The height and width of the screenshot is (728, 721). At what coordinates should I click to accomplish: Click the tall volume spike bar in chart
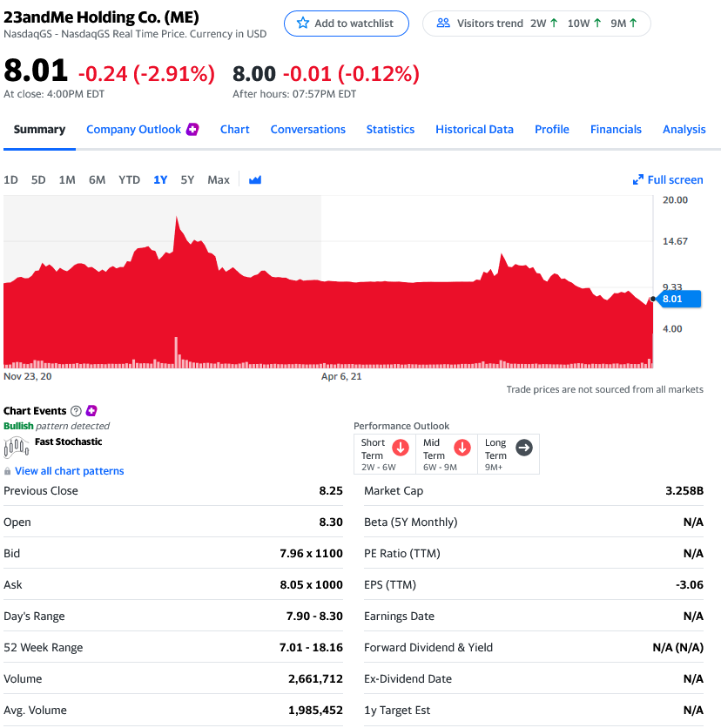[x=176, y=352]
